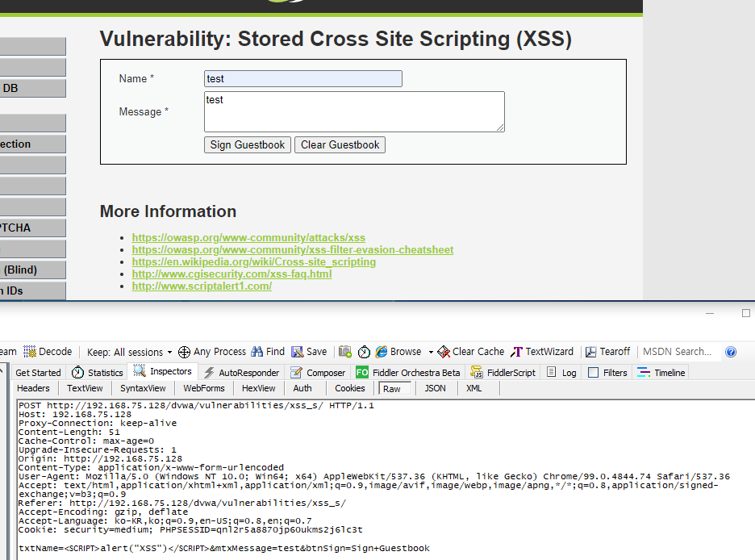
Task: Click the timer stopwatch icon in toolbar
Action: point(364,352)
